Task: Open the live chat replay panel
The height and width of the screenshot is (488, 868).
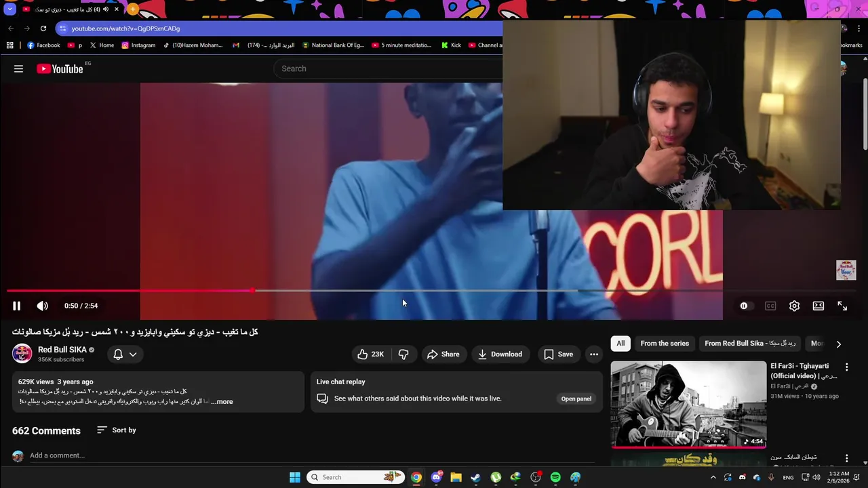Action: click(x=576, y=399)
